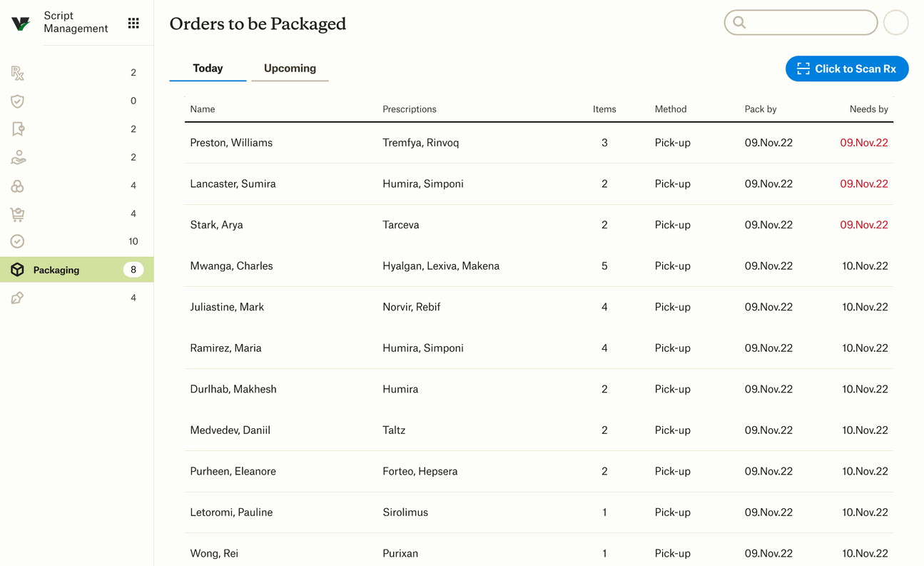The height and width of the screenshot is (566, 924).
Task: Switch to the Upcoming tab
Action: (290, 69)
